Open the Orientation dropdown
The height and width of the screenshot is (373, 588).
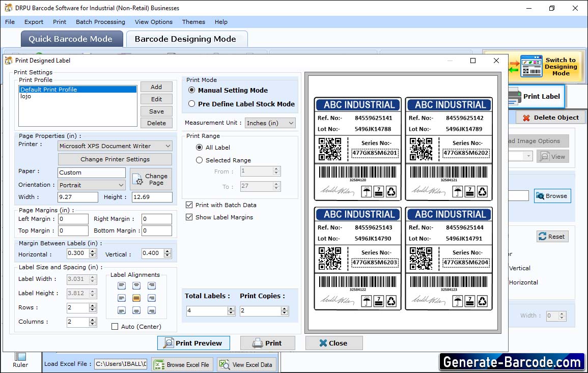pyautogui.click(x=121, y=185)
